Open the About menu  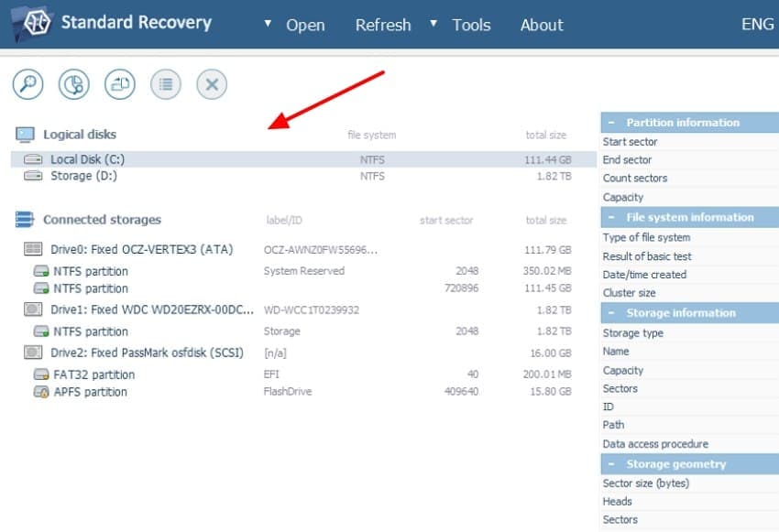(541, 25)
